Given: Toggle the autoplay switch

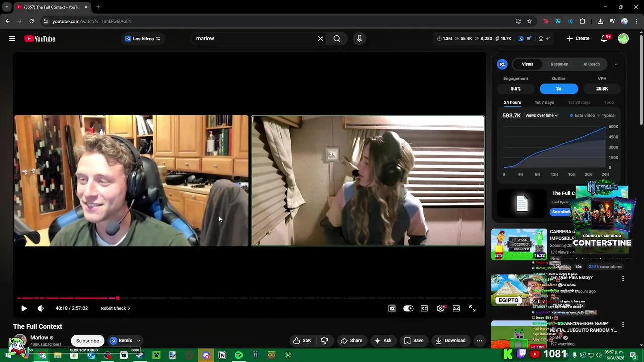Looking at the screenshot, I should (408, 308).
